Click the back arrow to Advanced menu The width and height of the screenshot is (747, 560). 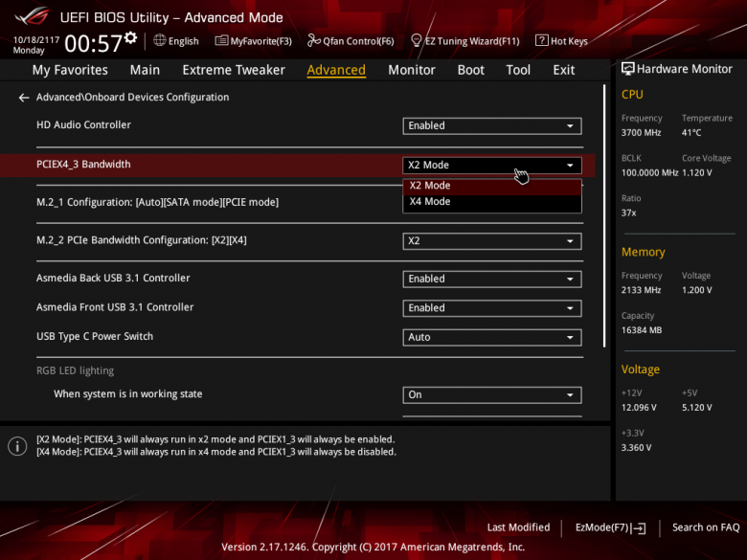click(24, 98)
